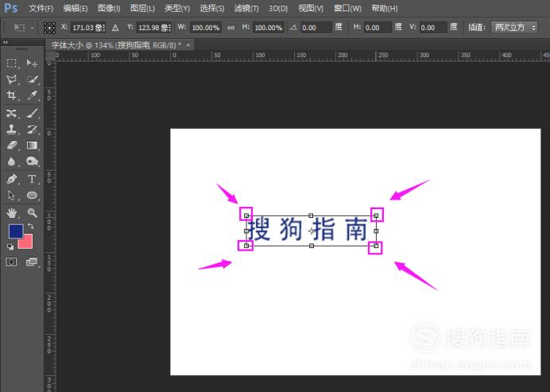Image resolution: width=550 pixels, height=392 pixels.
Task: Select the Crop tool
Action: (x=12, y=95)
